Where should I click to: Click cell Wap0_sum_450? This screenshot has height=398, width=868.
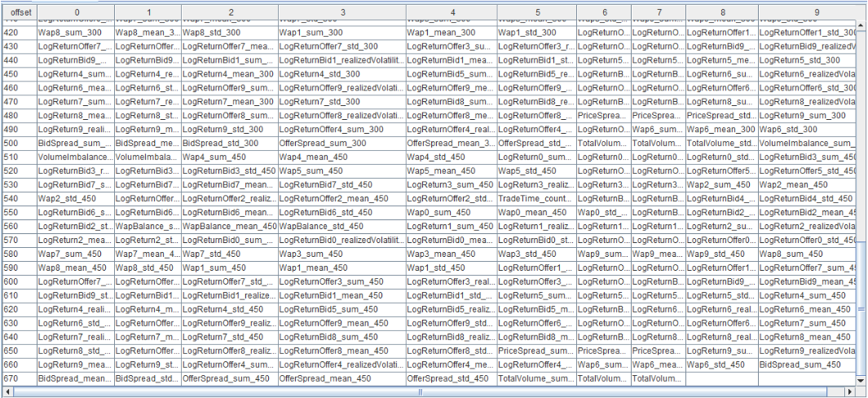[x=452, y=212]
